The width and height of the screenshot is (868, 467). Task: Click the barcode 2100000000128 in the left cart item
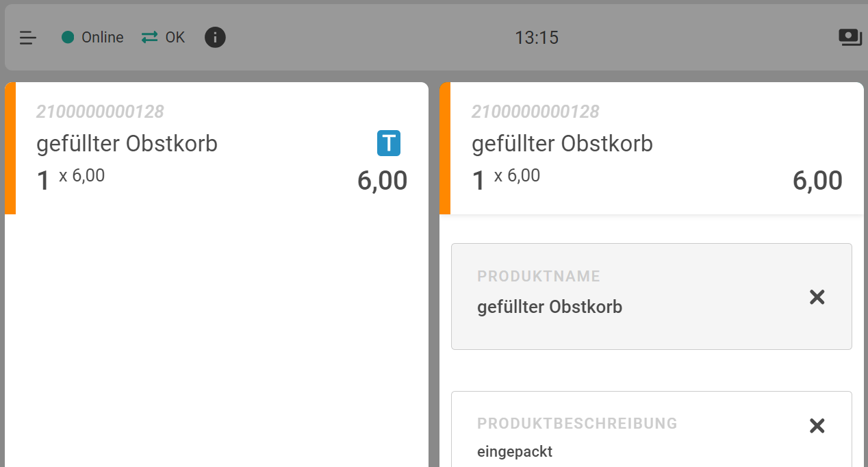tap(100, 112)
